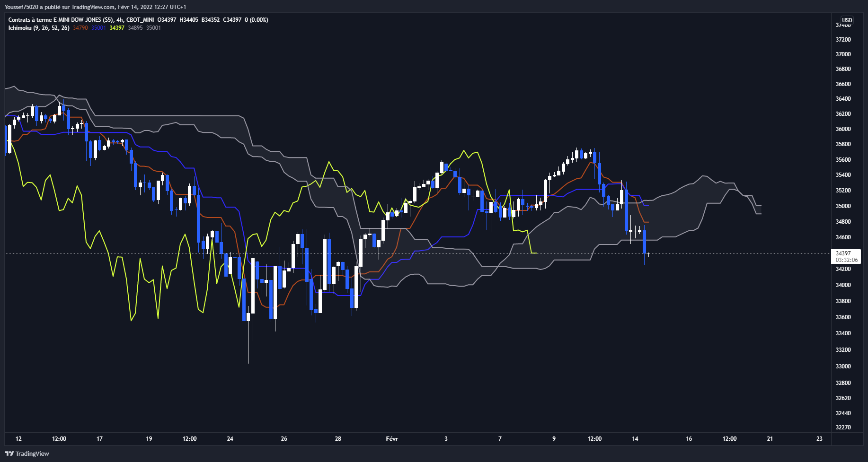Click 35400 on the price axis

click(x=843, y=175)
